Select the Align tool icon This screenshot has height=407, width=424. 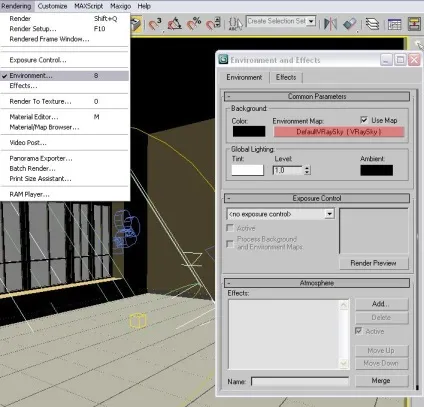click(349, 24)
